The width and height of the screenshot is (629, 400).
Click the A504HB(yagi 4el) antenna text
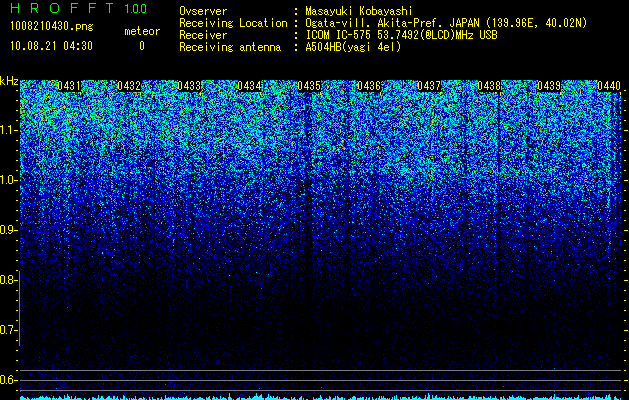pos(353,47)
